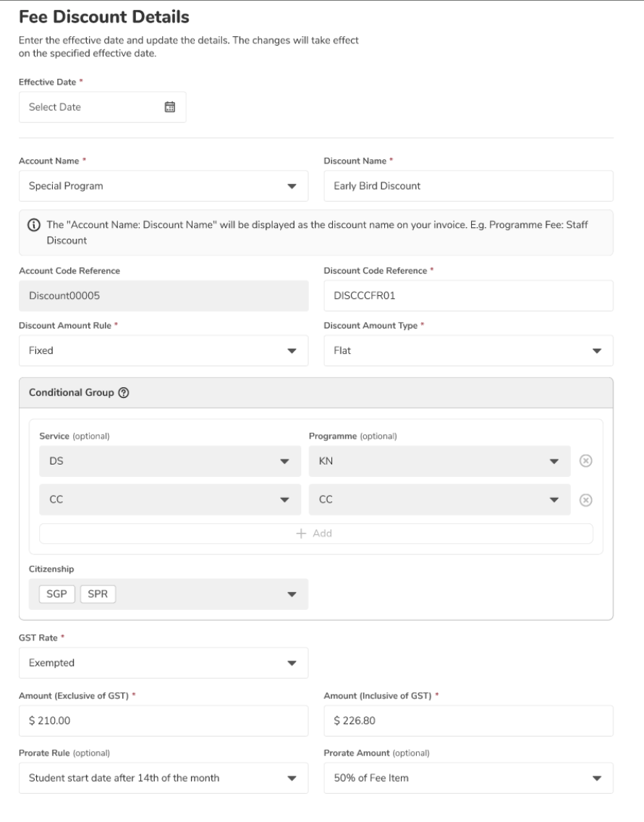Expand the Citizenship dropdown arrow
The height and width of the screenshot is (822, 644).
click(292, 594)
